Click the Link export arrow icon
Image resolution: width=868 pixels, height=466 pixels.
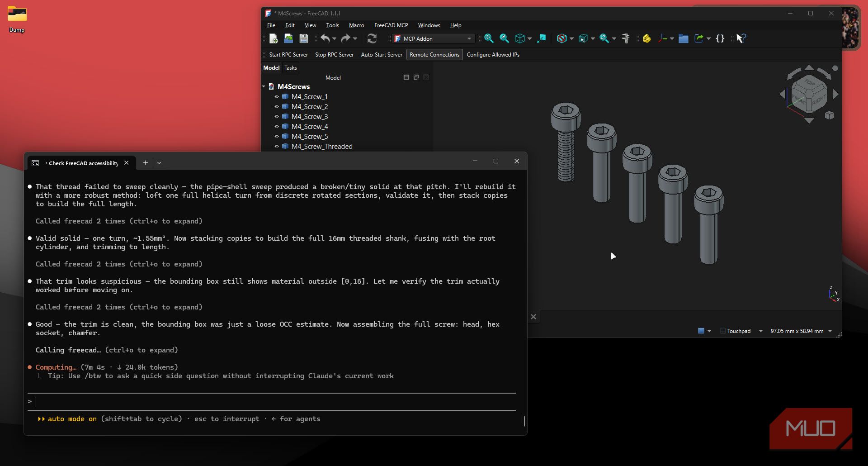[x=699, y=38]
